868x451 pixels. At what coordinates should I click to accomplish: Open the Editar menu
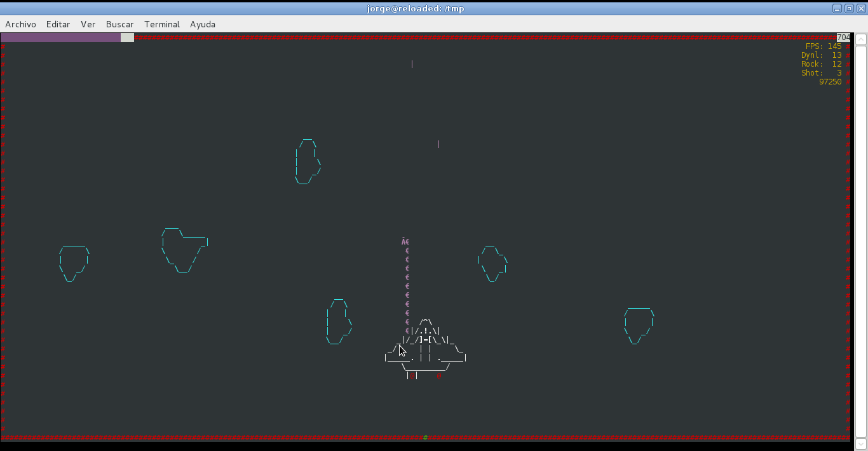(x=58, y=24)
